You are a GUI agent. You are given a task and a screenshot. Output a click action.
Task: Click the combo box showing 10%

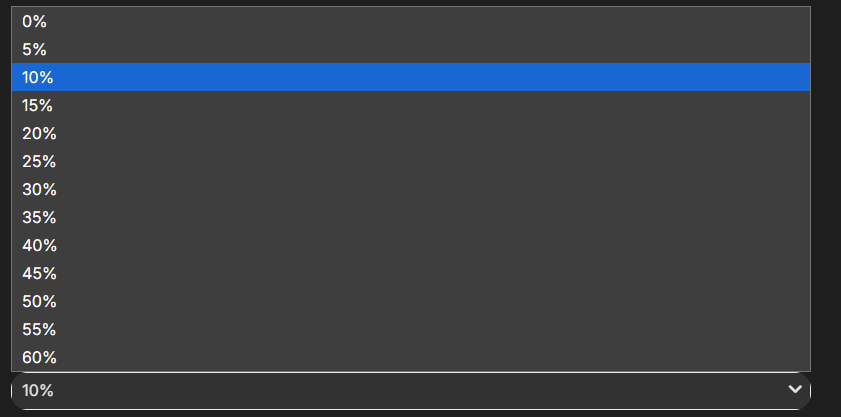(x=411, y=391)
